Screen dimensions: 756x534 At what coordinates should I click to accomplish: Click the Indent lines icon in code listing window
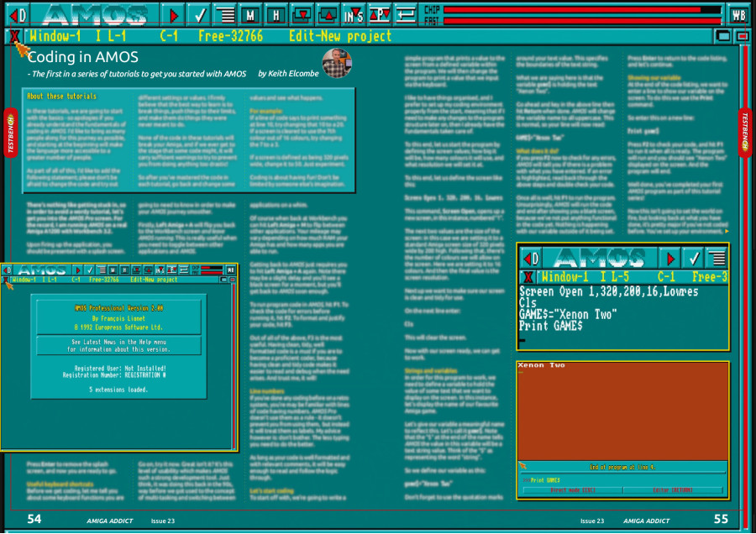[x=718, y=259]
